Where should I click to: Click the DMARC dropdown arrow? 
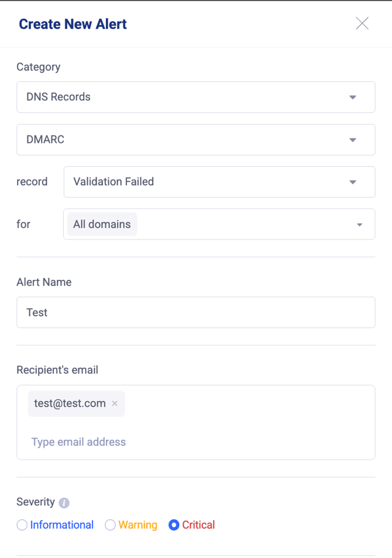[x=353, y=140]
